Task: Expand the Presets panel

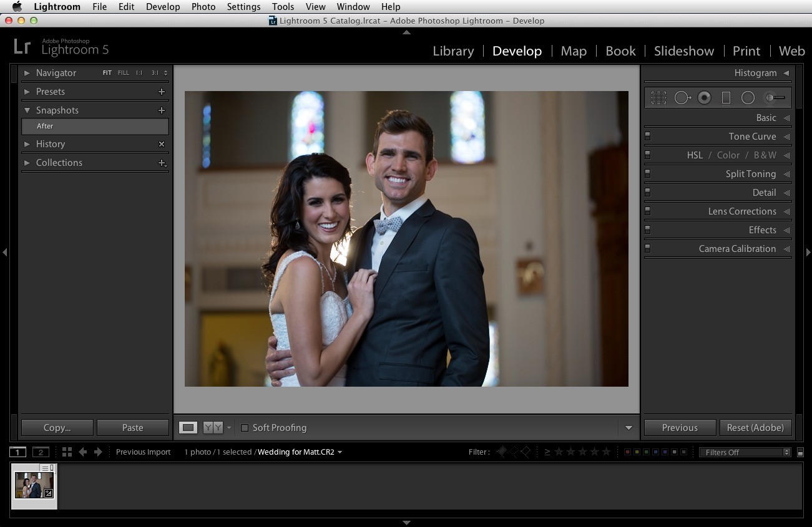Action: [27, 92]
